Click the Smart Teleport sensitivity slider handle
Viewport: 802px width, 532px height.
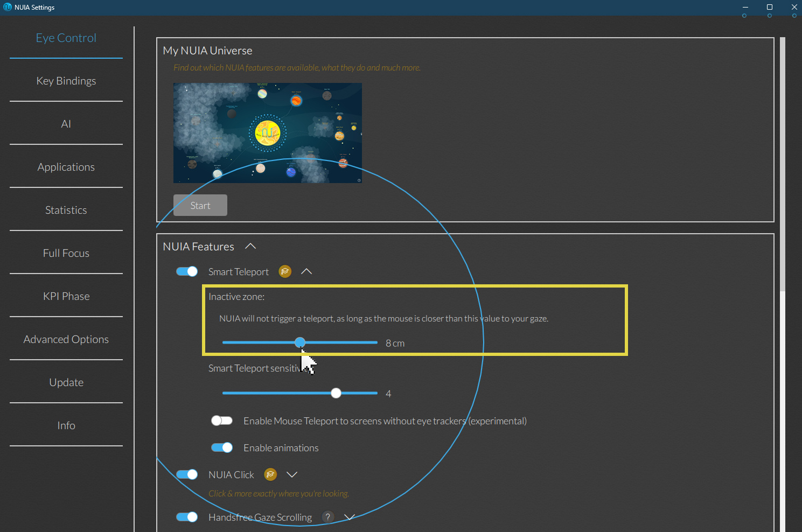336,393
